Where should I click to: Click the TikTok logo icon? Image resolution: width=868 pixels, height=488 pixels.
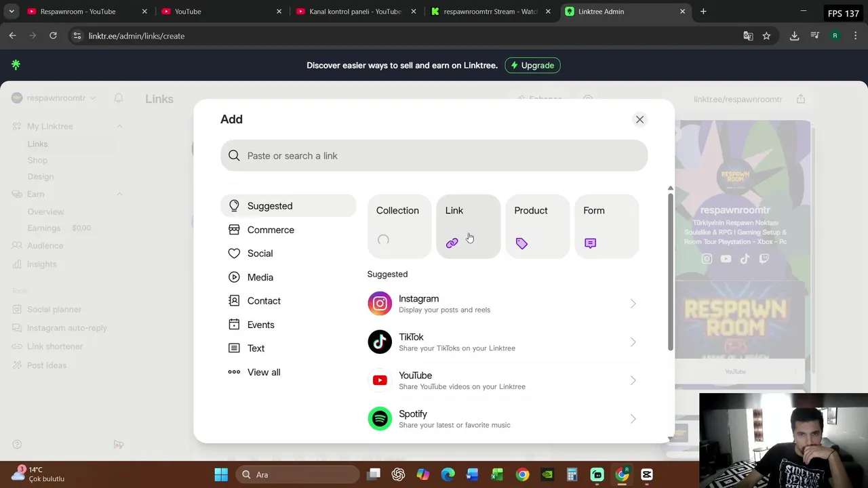point(380,342)
